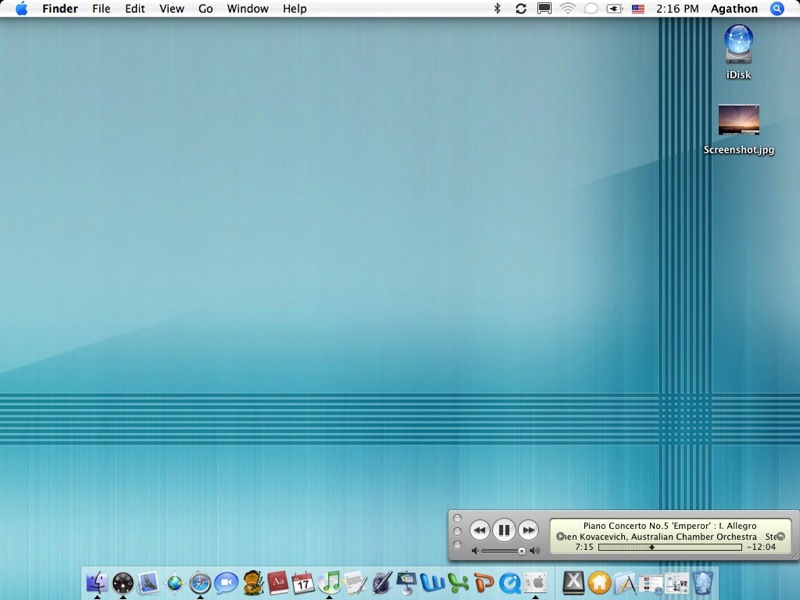Viewport: 800px width, 600px height.
Task: Open the Displays menu bar icon
Action: [544, 9]
